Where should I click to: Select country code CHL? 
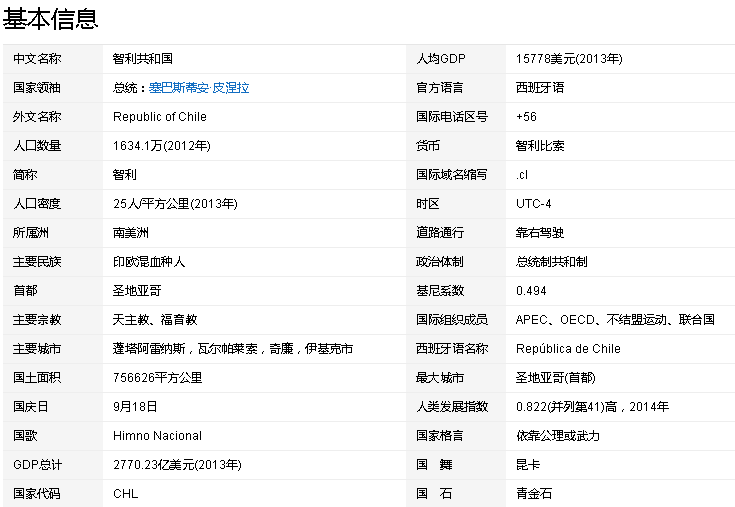pyautogui.click(x=126, y=494)
